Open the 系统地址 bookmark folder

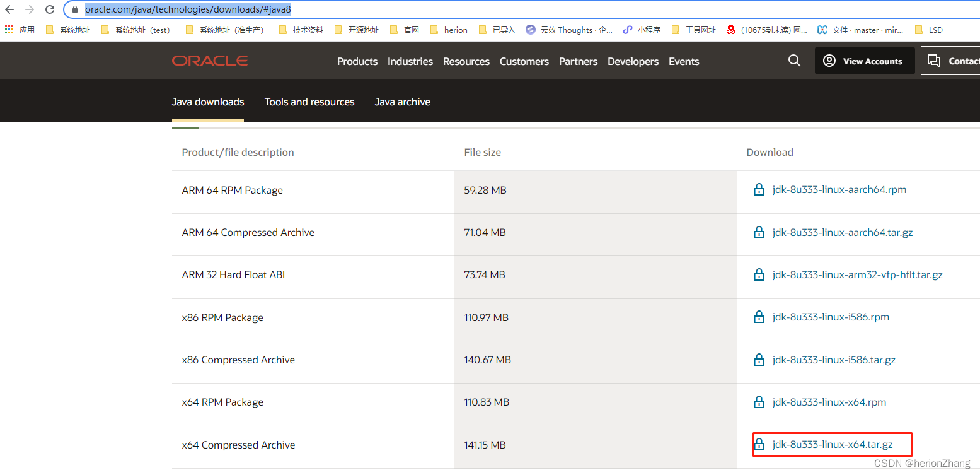click(x=68, y=30)
